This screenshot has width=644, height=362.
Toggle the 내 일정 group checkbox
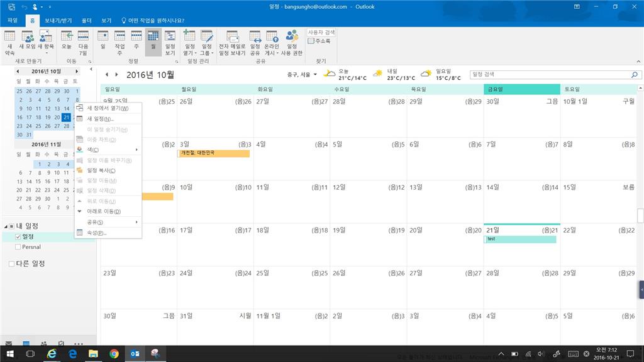click(11, 226)
